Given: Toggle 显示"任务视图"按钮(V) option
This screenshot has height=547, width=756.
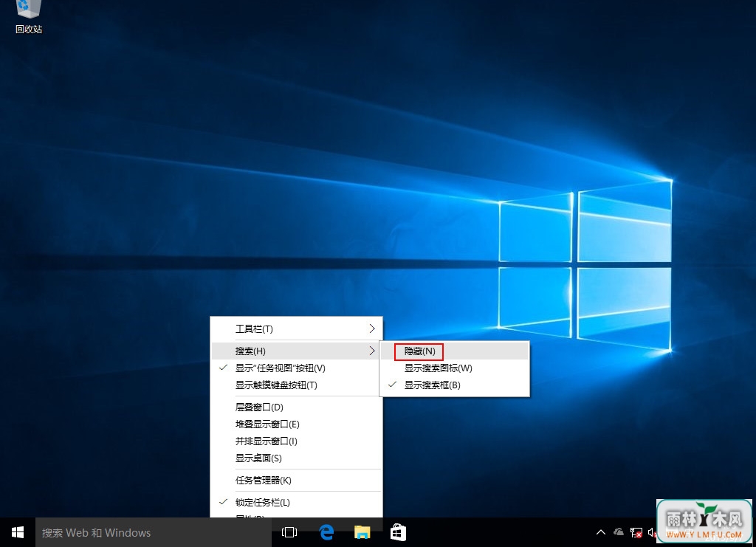Looking at the screenshot, I should coord(297,368).
